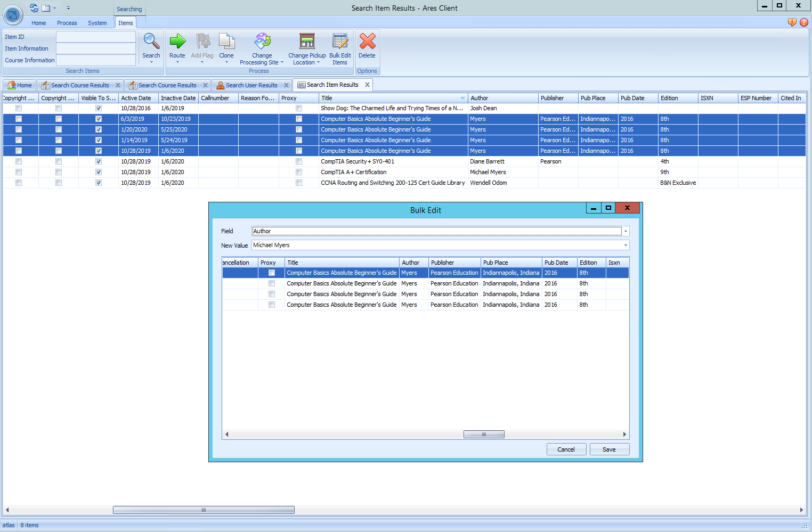This screenshot has width=812, height=532.
Task: Click Cancel in the Bulk Edit dialog
Action: (566, 449)
